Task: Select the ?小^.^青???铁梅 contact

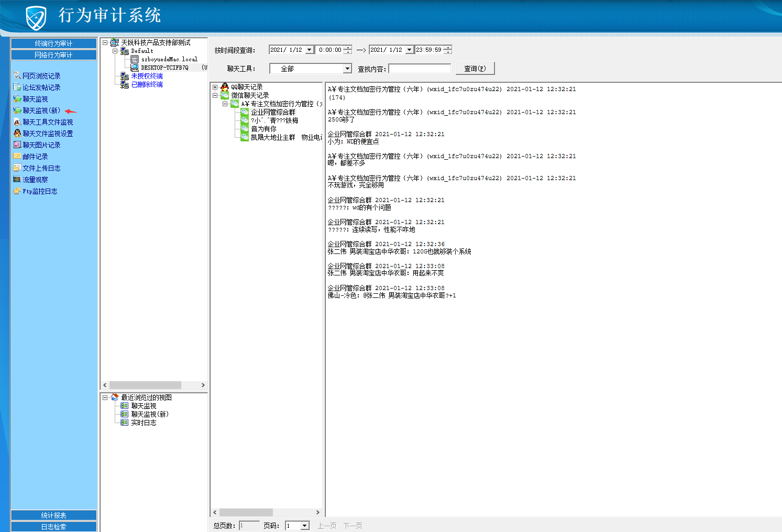Action: (x=274, y=120)
